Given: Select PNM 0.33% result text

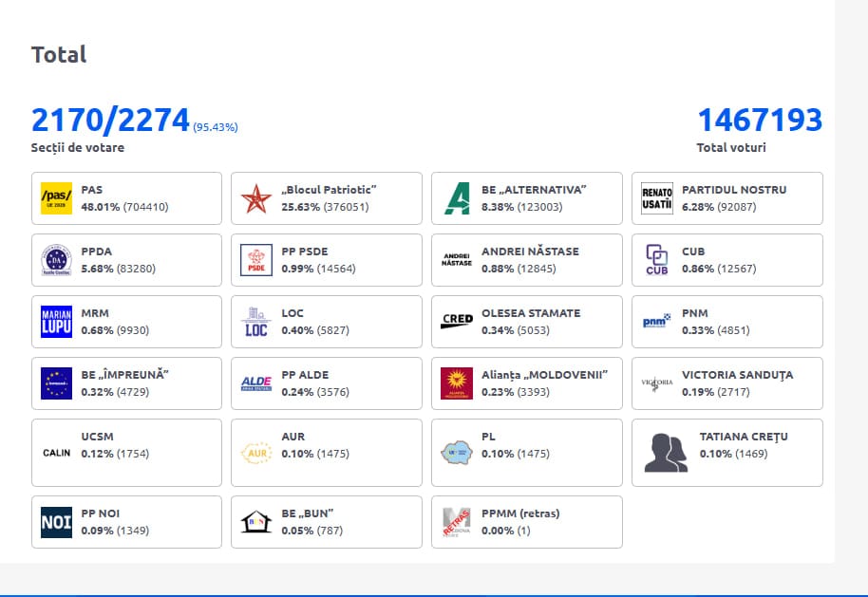Looking at the screenshot, I should pos(716,330).
